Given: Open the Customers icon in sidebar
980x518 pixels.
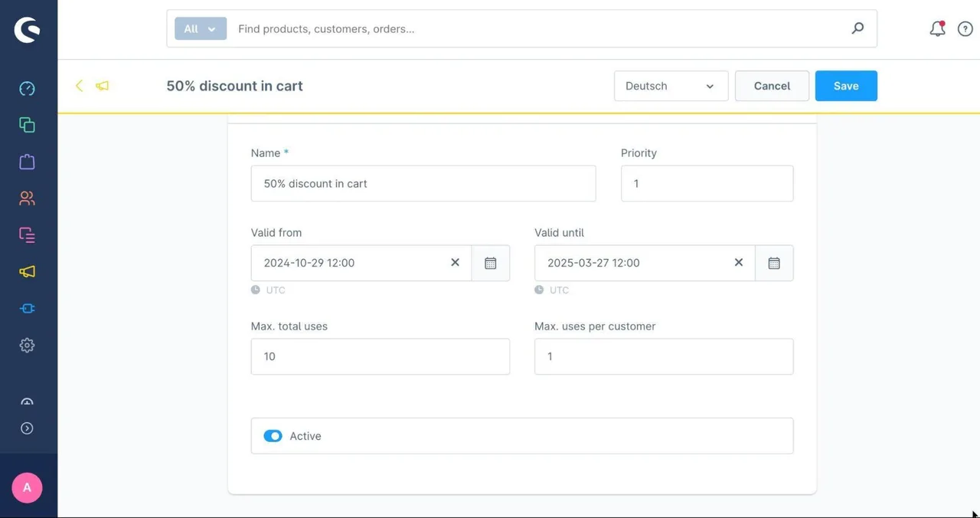Looking at the screenshot, I should pos(27,198).
